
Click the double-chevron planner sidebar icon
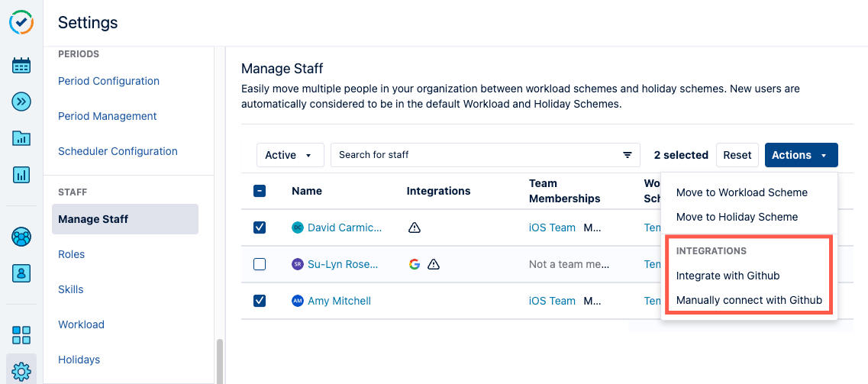[21, 102]
